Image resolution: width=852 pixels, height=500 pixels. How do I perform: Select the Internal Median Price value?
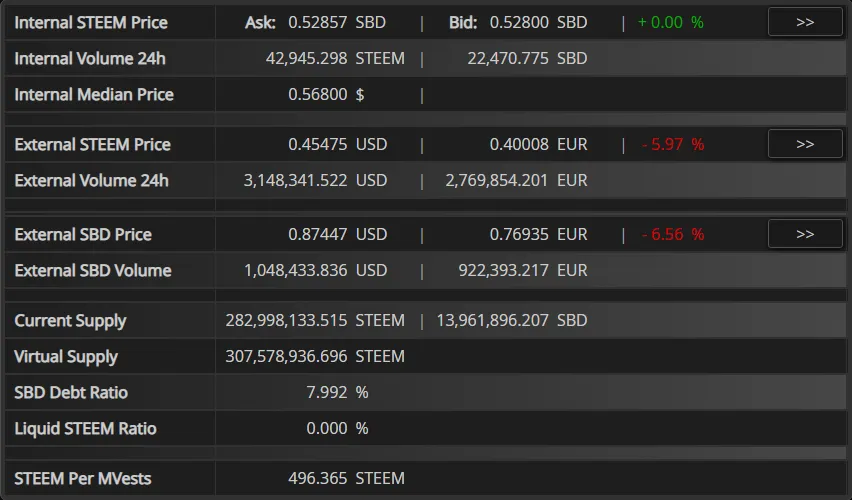(x=317, y=95)
